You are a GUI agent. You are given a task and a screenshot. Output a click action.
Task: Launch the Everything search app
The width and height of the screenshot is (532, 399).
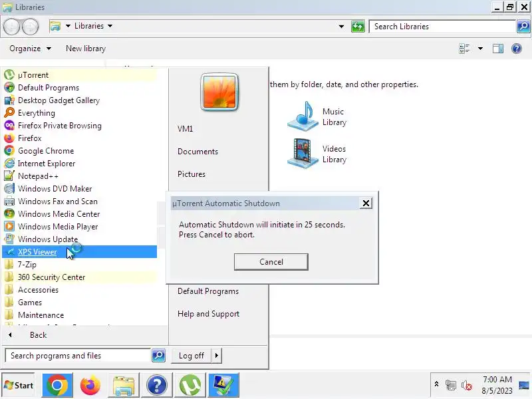pyautogui.click(x=80, y=112)
